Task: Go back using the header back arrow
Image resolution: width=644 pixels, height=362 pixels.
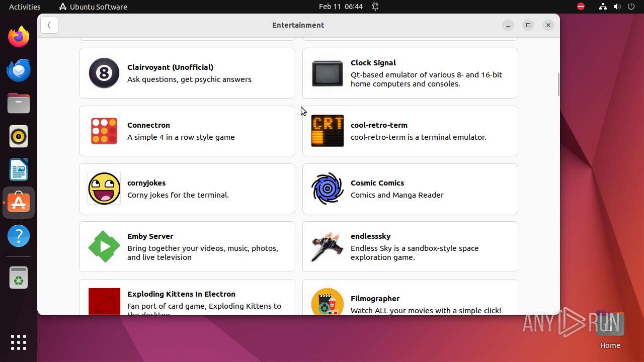Action: [x=49, y=25]
